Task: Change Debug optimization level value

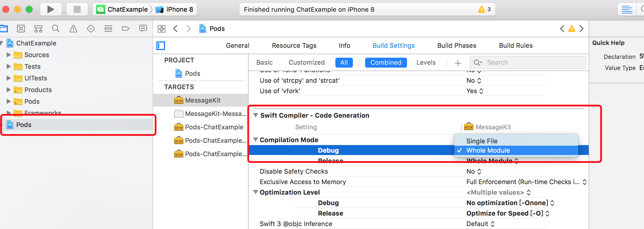Action: coord(510,203)
